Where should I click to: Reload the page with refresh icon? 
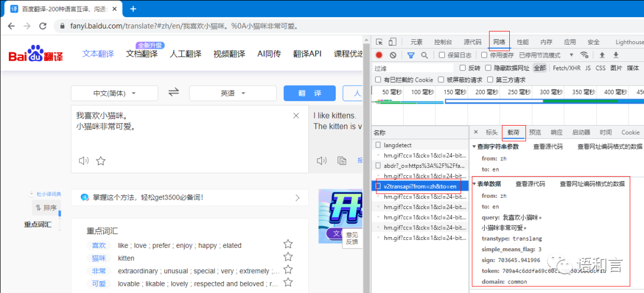click(x=43, y=26)
